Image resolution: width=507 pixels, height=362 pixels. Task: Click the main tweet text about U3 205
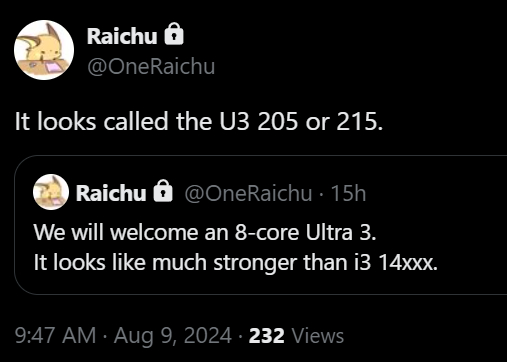(x=199, y=121)
